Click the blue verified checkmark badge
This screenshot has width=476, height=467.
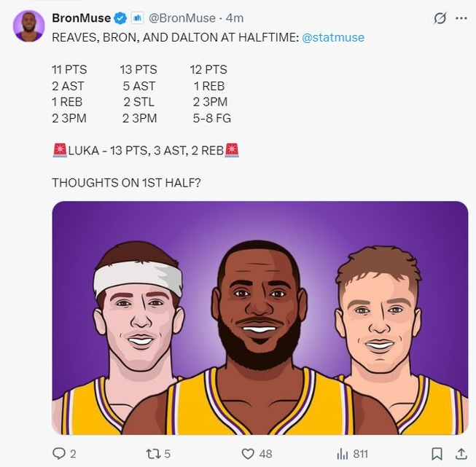(120, 17)
